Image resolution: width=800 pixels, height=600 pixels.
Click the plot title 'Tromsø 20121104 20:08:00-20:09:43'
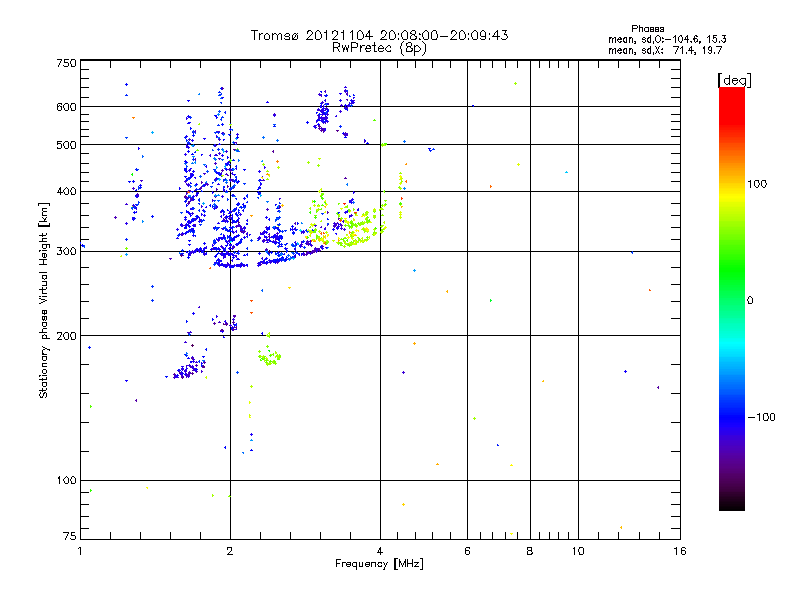point(379,35)
